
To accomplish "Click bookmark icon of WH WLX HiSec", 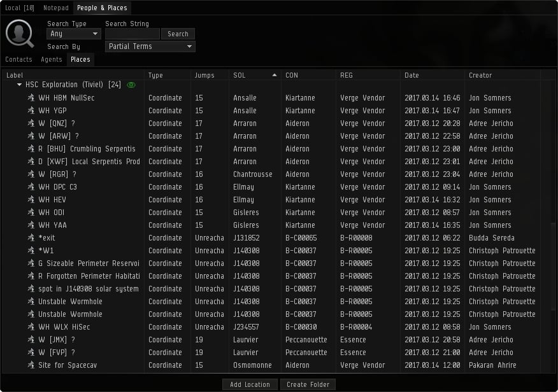I will (x=31, y=327).
